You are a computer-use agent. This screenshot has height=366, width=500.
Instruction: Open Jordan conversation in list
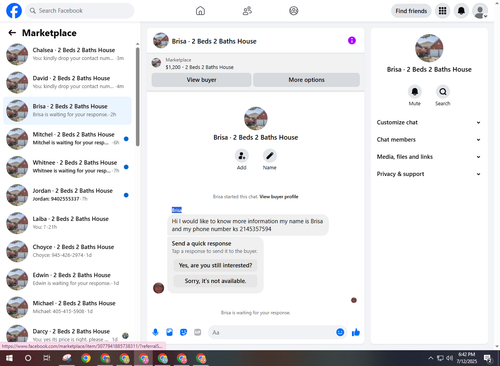(67, 195)
